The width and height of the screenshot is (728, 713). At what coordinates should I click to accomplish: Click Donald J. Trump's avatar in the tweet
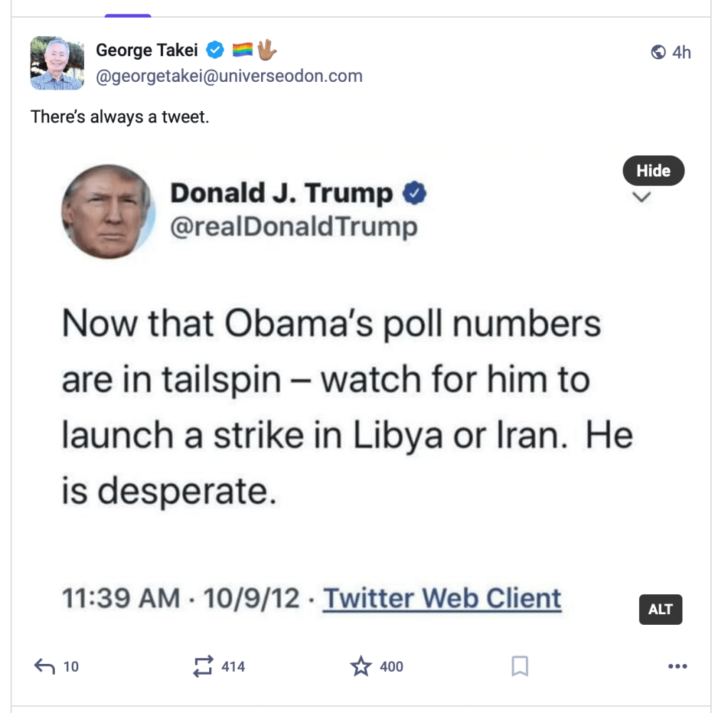108,211
